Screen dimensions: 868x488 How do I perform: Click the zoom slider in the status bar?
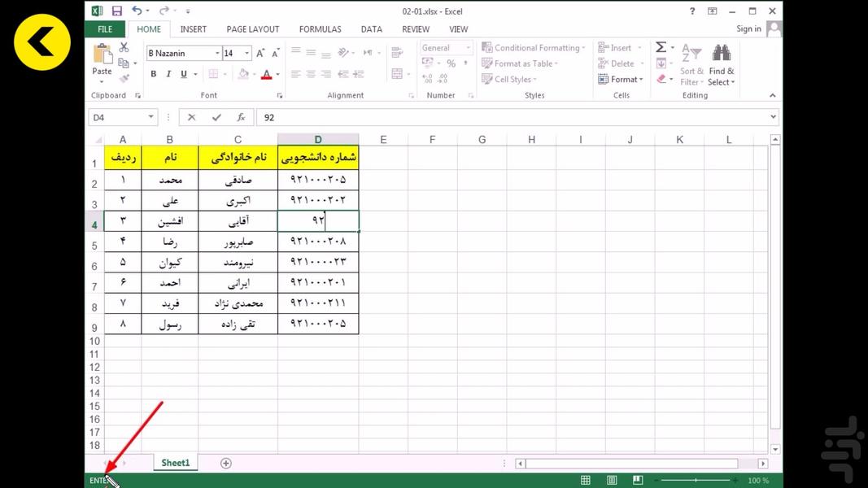point(696,481)
